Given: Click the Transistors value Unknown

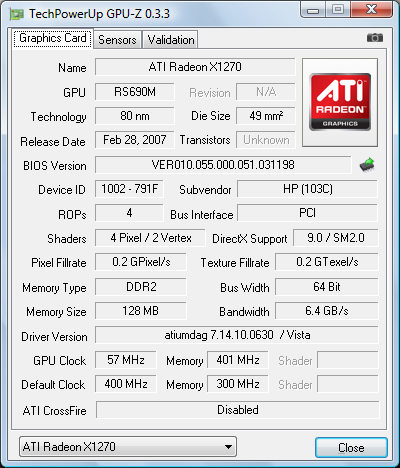Looking at the screenshot, I should click(x=266, y=140).
